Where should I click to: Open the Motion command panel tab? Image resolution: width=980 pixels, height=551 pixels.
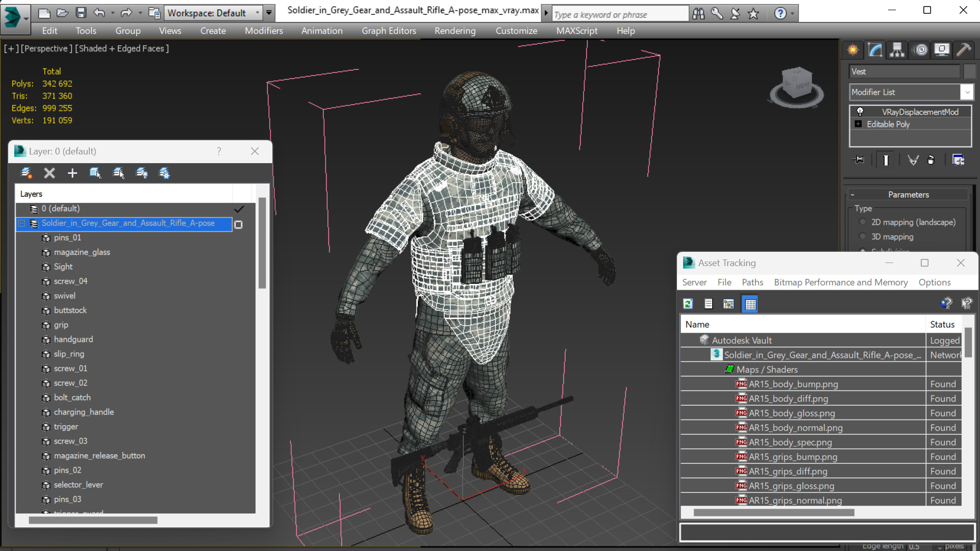(920, 49)
